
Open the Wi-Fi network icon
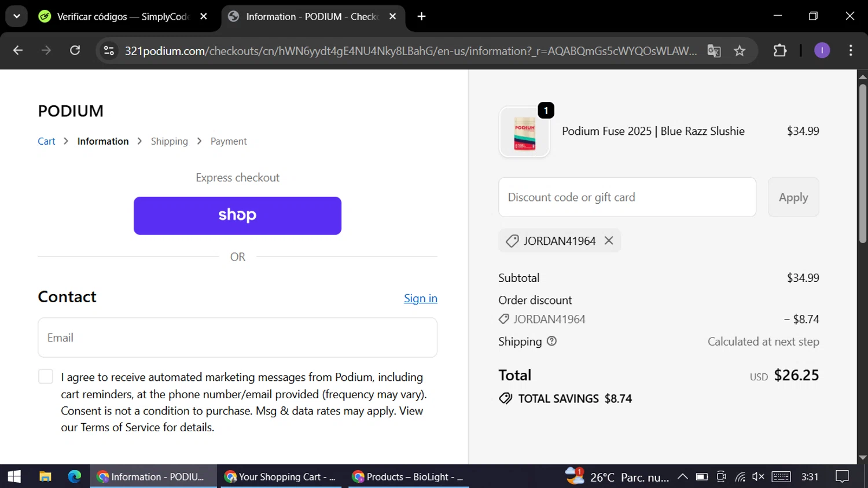[x=740, y=476]
